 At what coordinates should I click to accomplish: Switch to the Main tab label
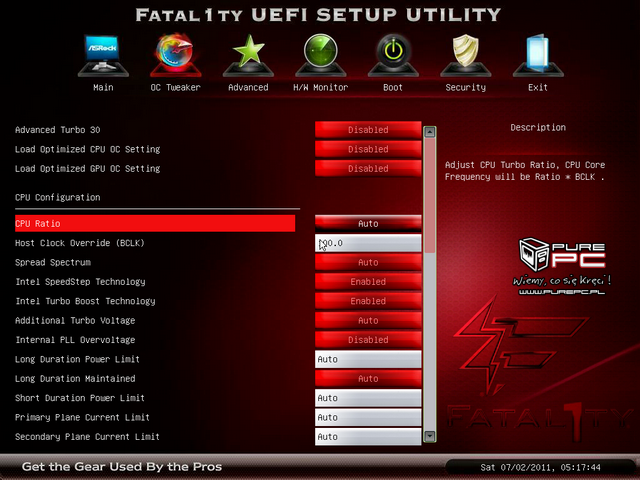pyautogui.click(x=103, y=87)
